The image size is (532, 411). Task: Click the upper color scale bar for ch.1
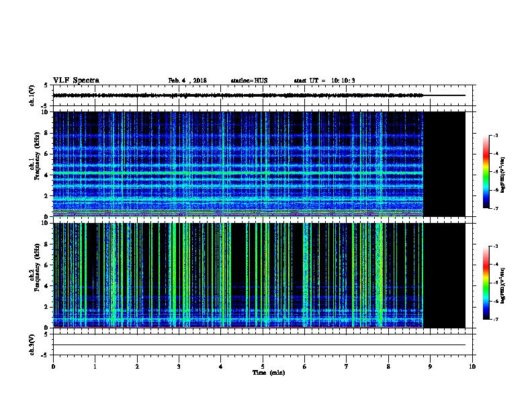click(486, 172)
